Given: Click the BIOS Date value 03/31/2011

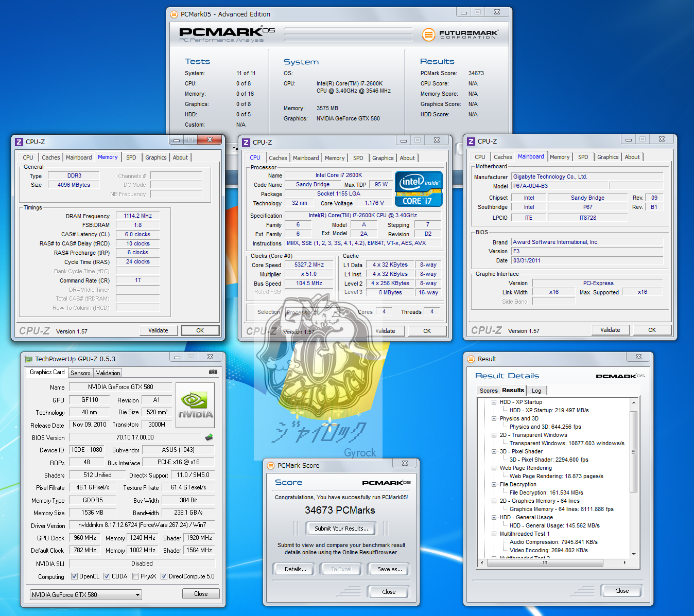Looking at the screenshot, I should coord(587,260).
